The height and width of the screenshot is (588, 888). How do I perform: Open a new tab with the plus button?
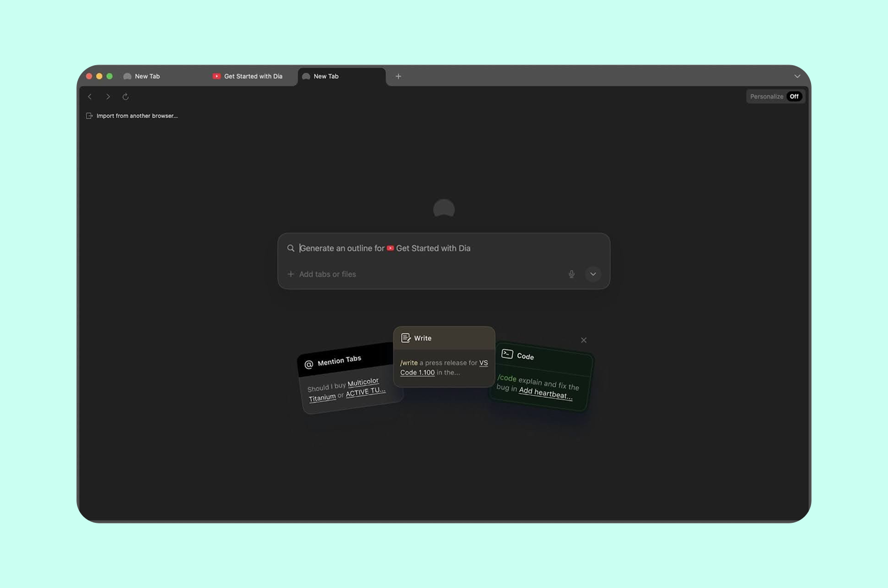click(x=398, y=76)
